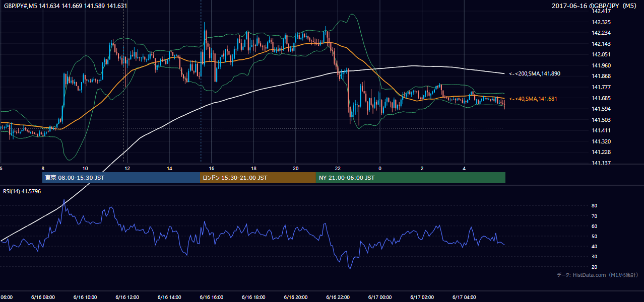Viewport: 644px width, 302px height.
Task: Click price level 141.503 on axis
Action: pyautogui.click(x=601, y=120)
